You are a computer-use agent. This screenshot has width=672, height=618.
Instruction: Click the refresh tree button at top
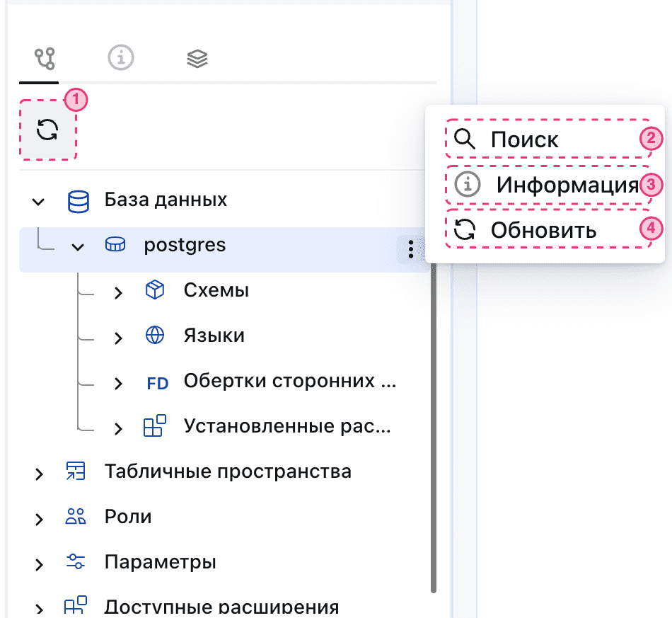tap(47, 130)
